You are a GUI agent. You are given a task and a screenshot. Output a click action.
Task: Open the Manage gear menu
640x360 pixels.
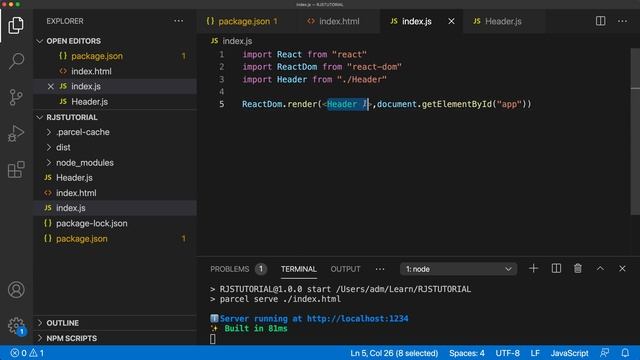tap(16, 326)
